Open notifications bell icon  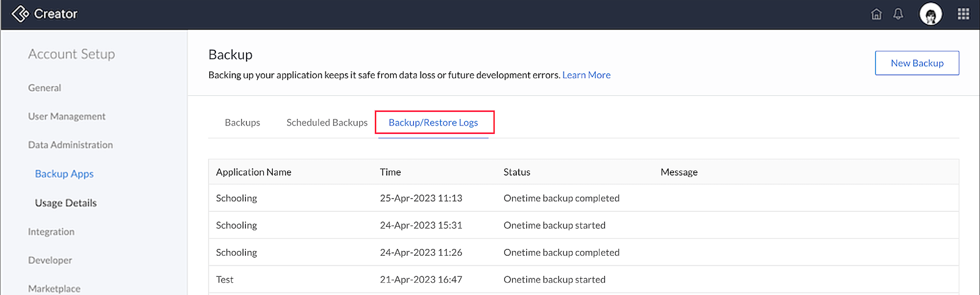click(898, 14)
